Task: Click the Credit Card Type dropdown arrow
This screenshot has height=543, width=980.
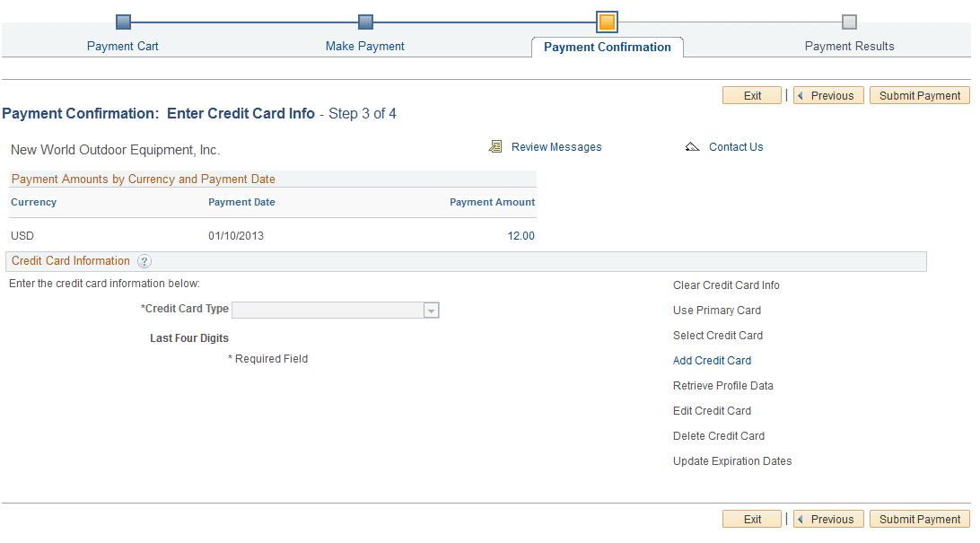Action: point(432,309)
